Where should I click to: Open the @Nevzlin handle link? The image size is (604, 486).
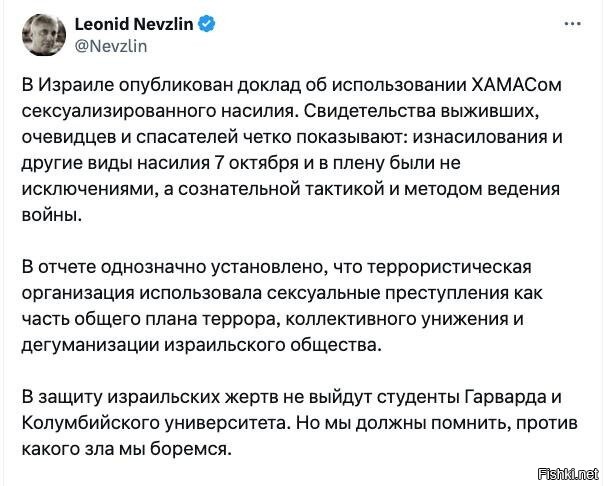[111, 47]
